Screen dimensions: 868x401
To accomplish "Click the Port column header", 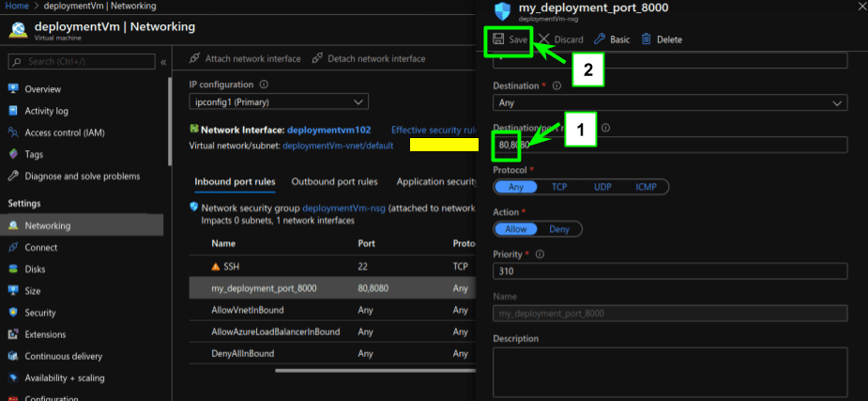I will (367, 244).
